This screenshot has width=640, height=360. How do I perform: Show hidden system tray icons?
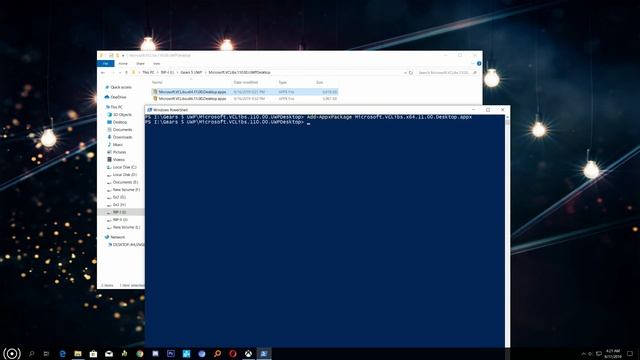583,354
